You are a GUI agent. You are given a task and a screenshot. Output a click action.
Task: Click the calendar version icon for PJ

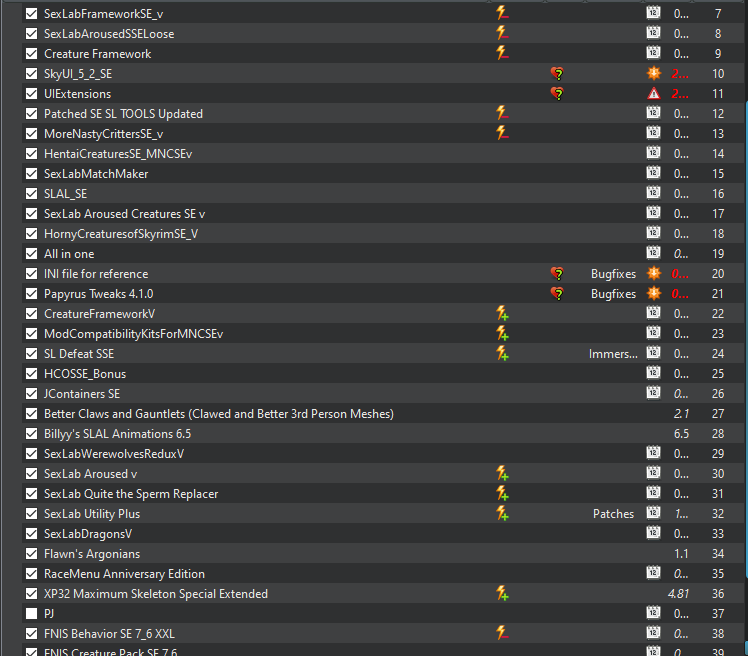(653, 612)
